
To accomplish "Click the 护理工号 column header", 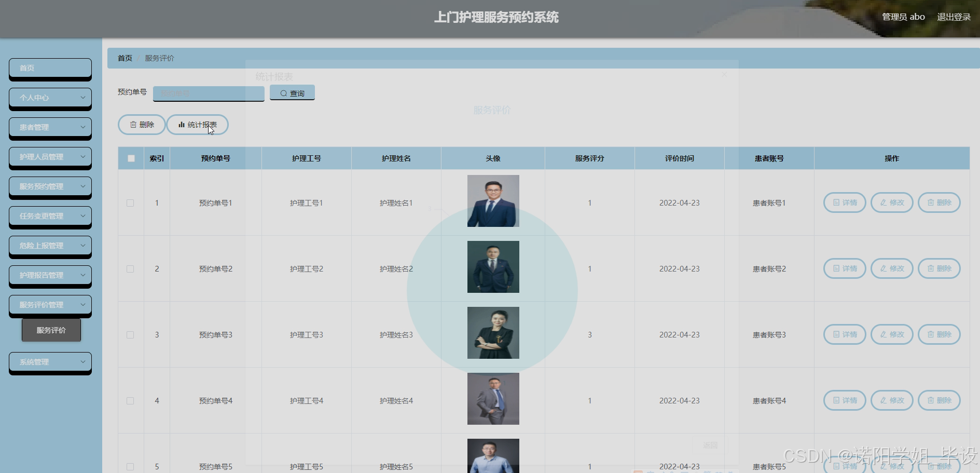I will (x=307, y=158).
